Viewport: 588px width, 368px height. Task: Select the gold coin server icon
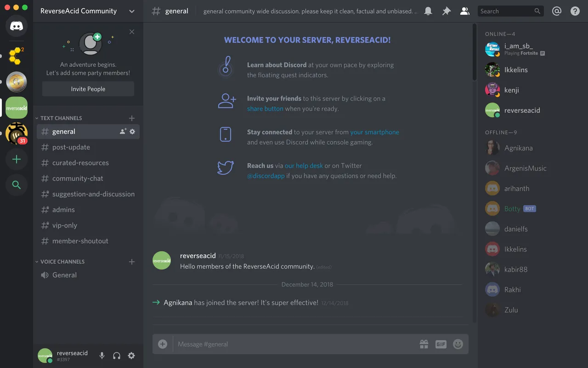coord(17,82)
